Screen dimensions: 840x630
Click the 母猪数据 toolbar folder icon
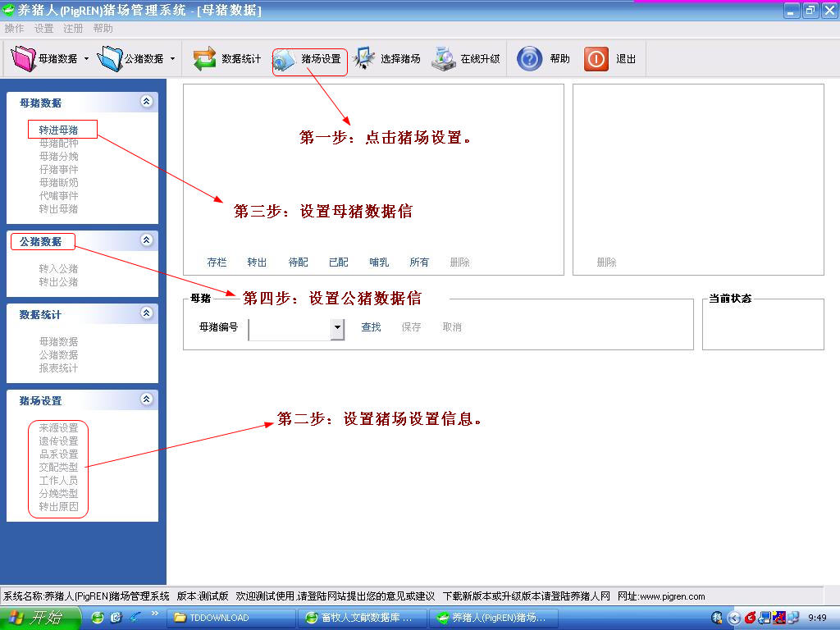24,59
